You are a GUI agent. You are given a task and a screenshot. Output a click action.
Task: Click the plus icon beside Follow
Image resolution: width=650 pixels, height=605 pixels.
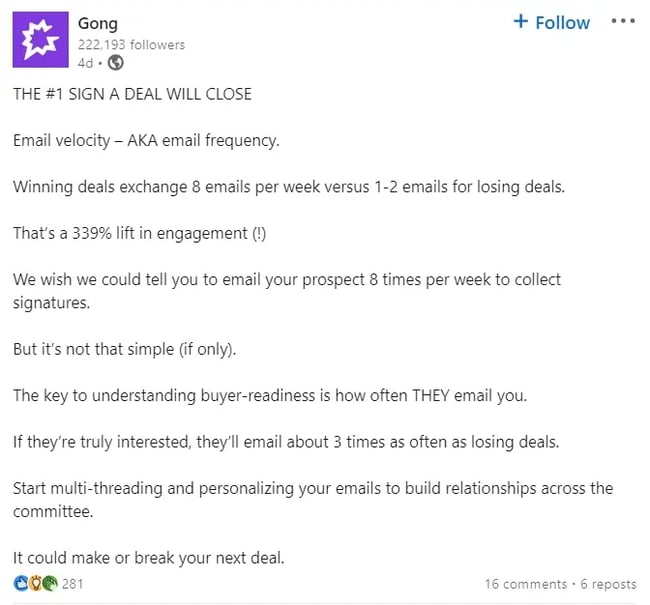520,21
